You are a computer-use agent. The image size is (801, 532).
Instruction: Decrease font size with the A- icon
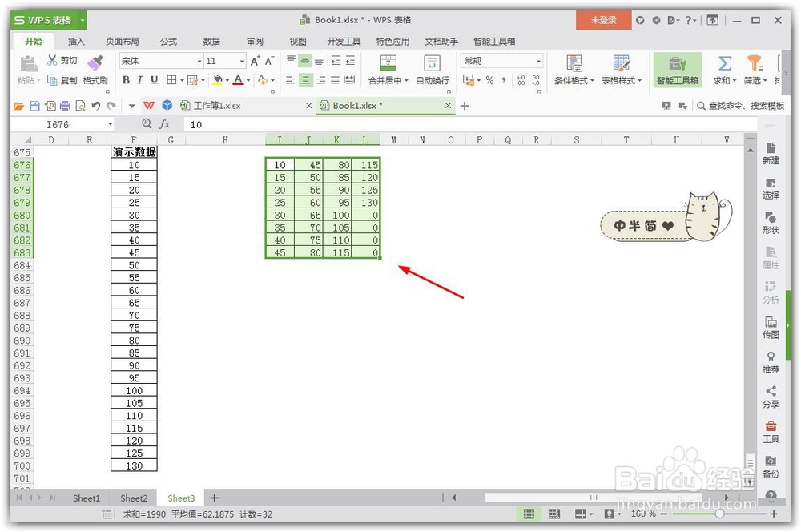tap(269, 61)
